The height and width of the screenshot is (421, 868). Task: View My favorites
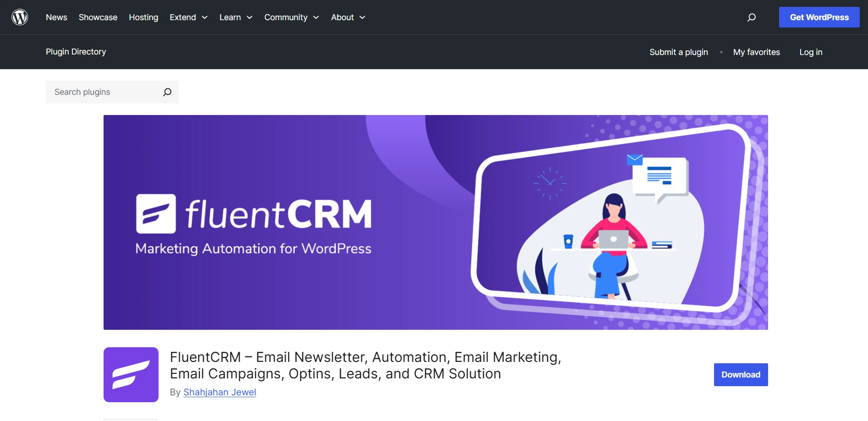pyautogui.click(x=756, y=52)
